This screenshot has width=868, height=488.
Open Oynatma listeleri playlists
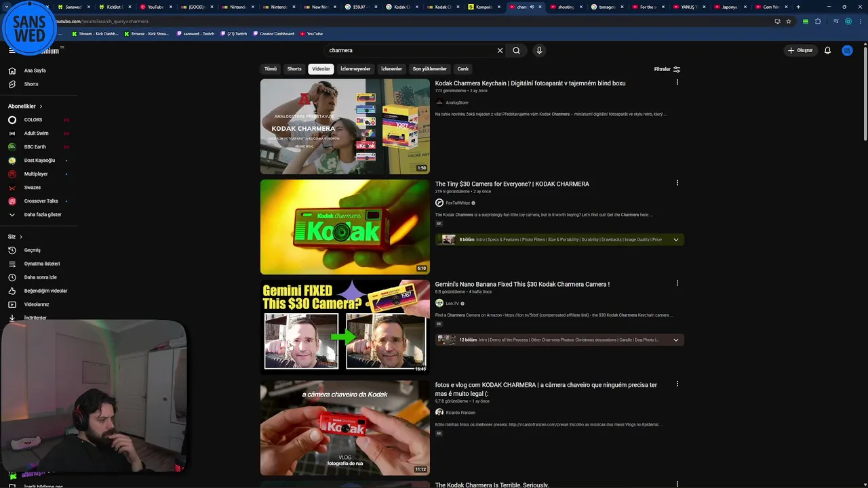(x=42, y=264)
